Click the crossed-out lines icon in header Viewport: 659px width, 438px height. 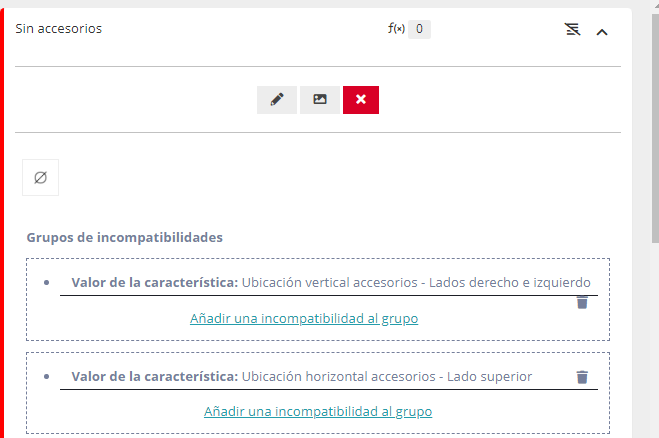(572, 30)
